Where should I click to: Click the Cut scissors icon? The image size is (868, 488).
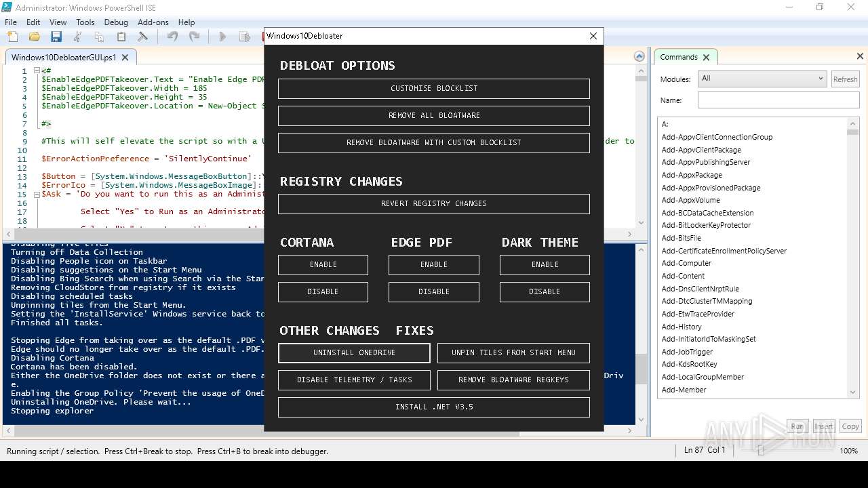(78, 37)
